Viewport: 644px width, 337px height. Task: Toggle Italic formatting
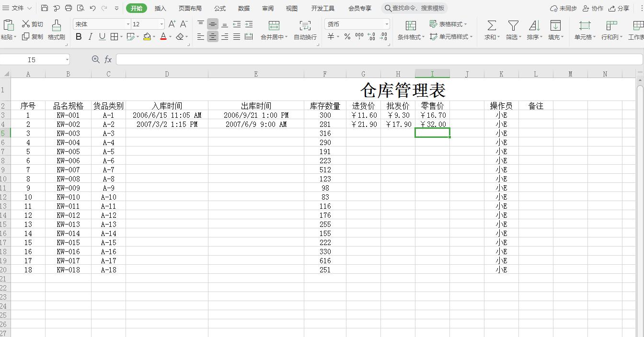coord(90,36)
